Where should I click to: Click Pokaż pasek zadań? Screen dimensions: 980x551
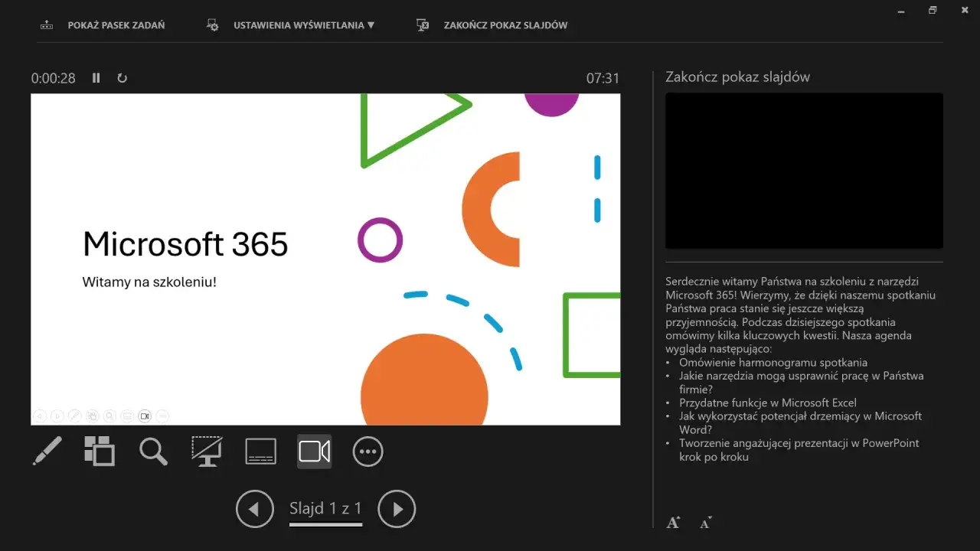(x=116, y=25)
